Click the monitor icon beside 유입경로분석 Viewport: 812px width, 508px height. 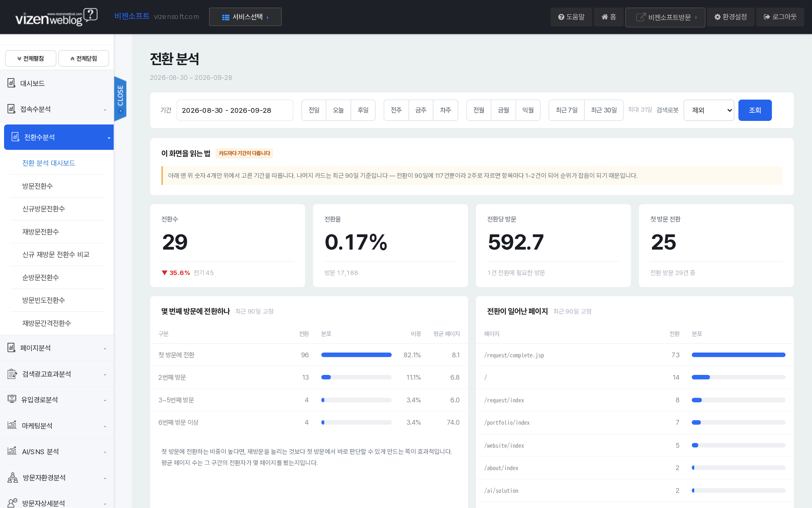coord(12,399)
